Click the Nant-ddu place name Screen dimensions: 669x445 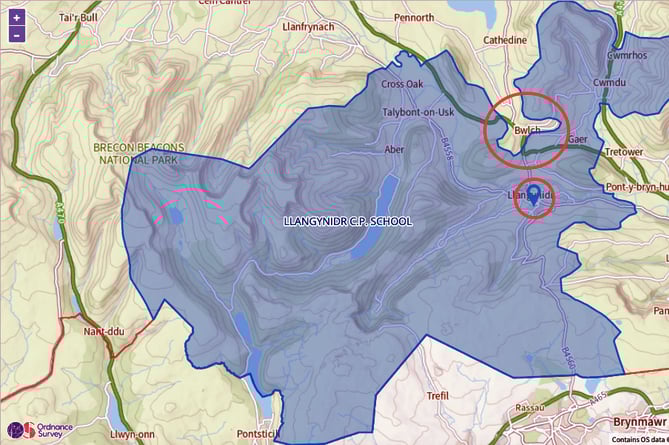point(104,331)
